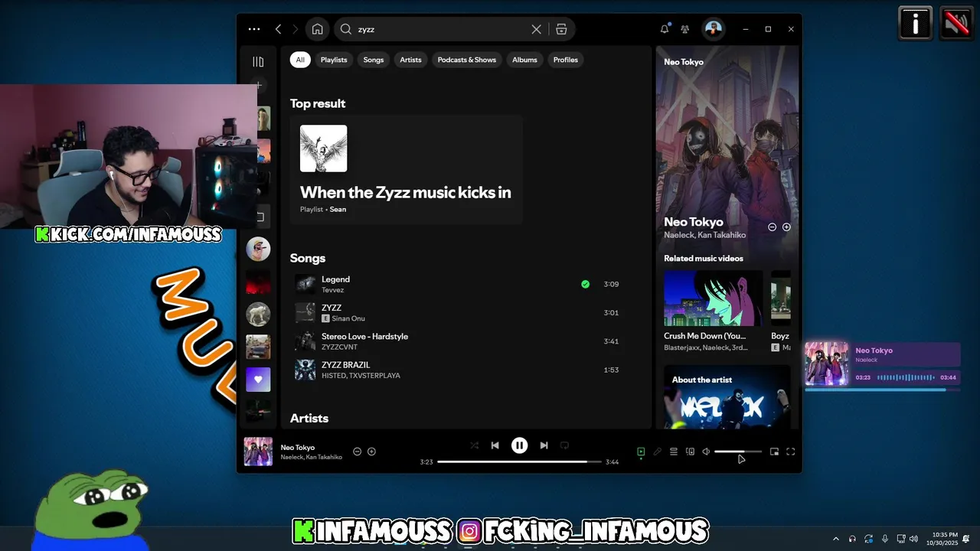This screenshot has width=980, height=551.
Task: Open the Now Playing view button
Action: (x=641, y=452)
